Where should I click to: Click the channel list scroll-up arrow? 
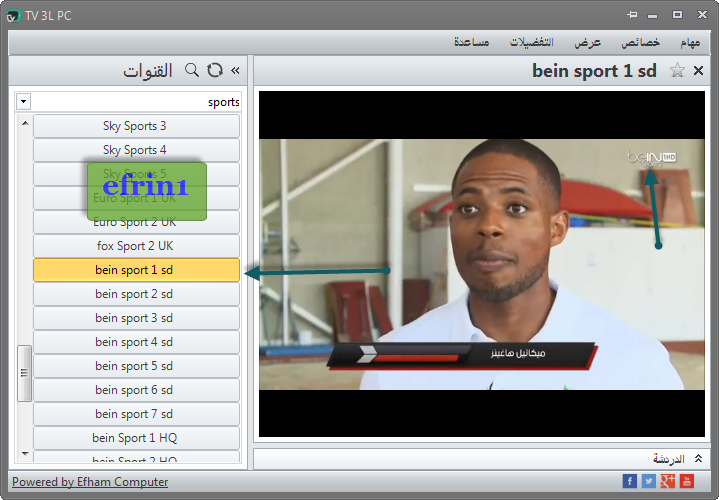25,122
